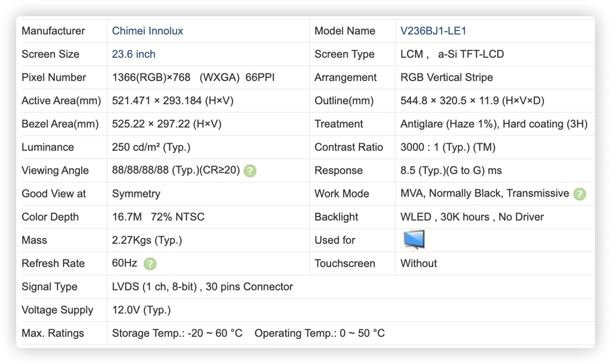611x364 pixels.
Task: Select the '2.27Kgs (Typ.)' mass value
Action: [147, 240]
